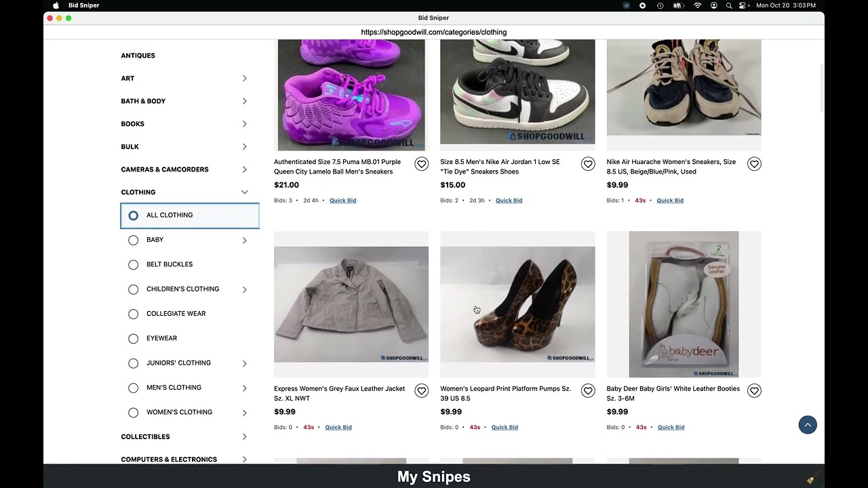Select the Baby radio button
This screenshot has height=488, width=868.
click(x=134, y=240)
